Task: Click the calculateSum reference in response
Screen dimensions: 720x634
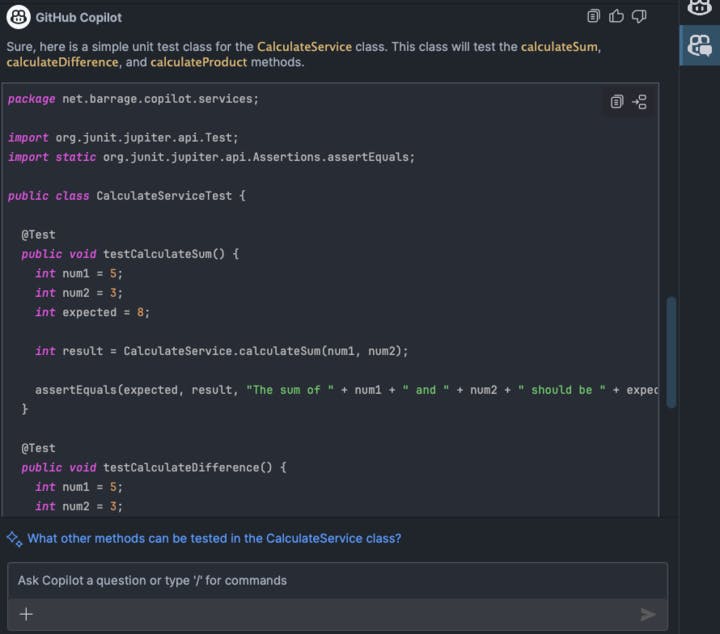Action: click(559, 47)
